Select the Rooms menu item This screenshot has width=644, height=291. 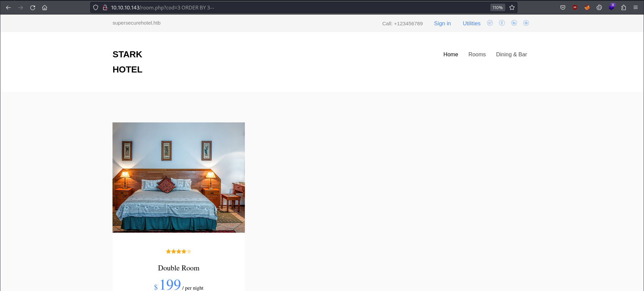pos(477,54)
